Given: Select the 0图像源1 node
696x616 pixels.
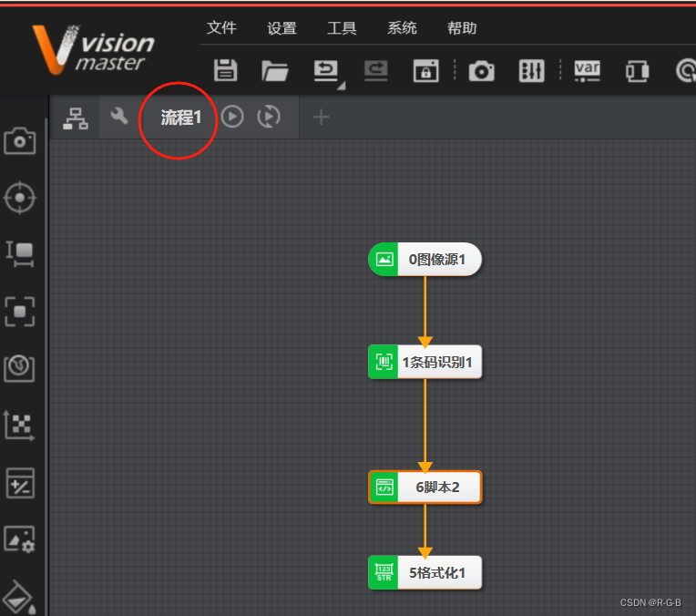Looking at the screenshot, I should (425, 260).
